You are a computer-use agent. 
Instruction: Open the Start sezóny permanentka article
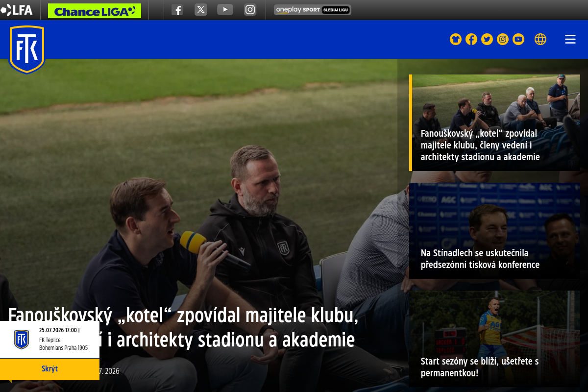pos(495,339)
